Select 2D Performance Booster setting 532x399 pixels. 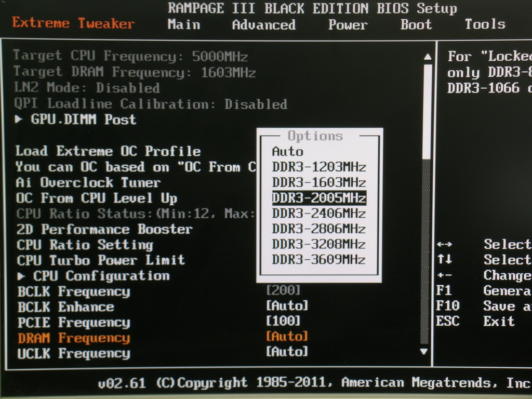104,229
